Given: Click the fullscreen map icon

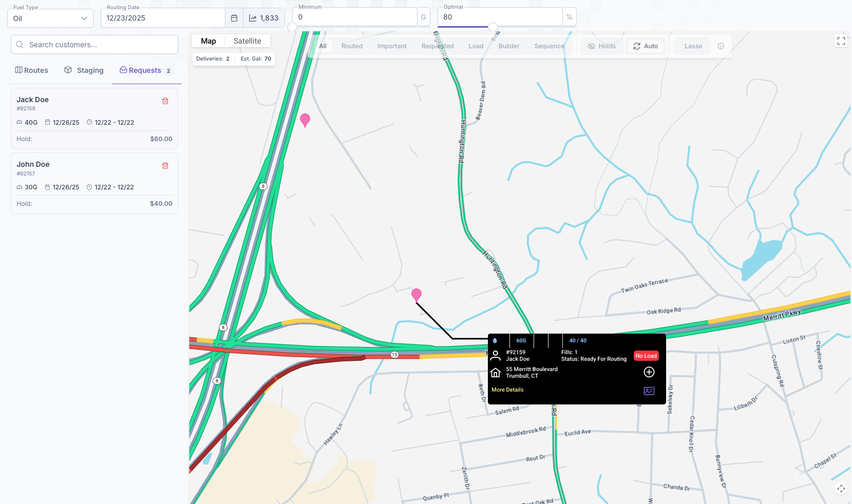Looking at the screenshot, I should click(841, 41).
